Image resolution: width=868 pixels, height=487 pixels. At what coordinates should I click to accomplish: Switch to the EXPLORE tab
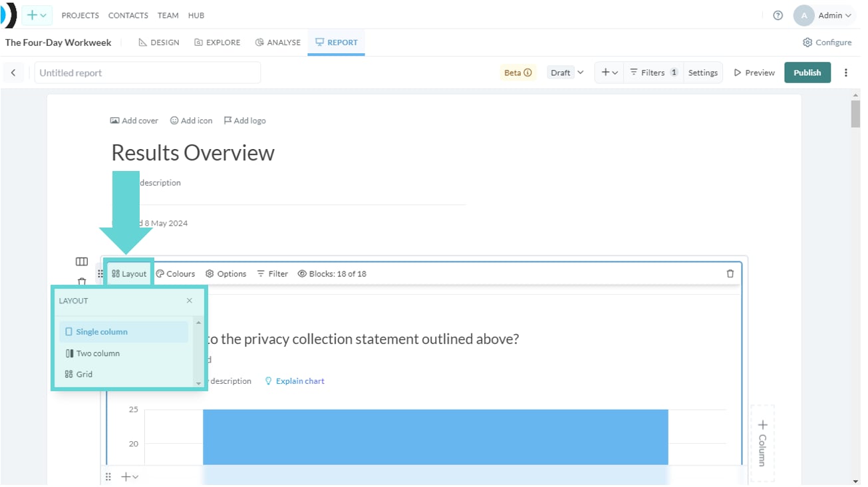click(x=217, y=42)
